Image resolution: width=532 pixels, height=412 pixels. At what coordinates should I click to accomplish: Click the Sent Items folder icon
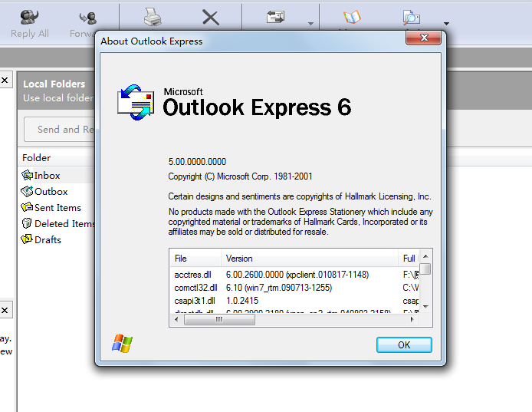tap(27, 207)
